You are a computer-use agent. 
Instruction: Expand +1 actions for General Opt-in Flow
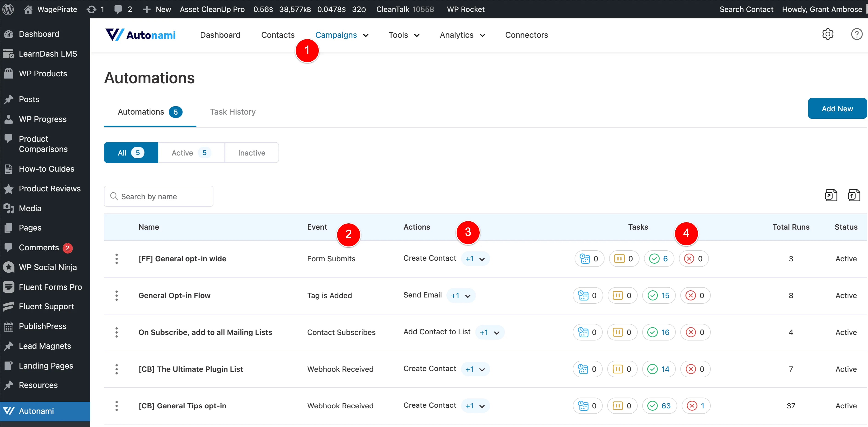(461, 296)
